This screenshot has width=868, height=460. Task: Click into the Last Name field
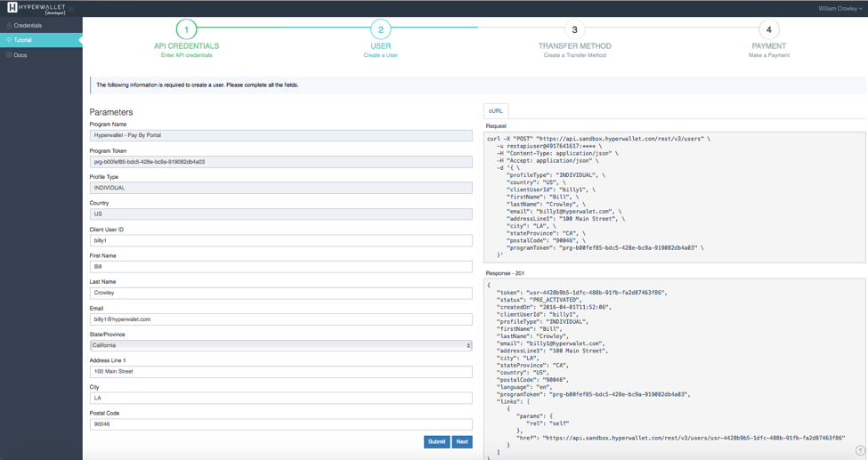(x=281, y=293)
